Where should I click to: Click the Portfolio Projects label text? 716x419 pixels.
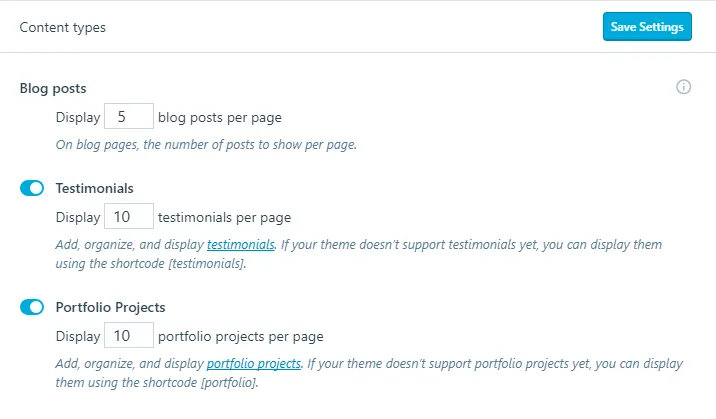click(111, 307)
